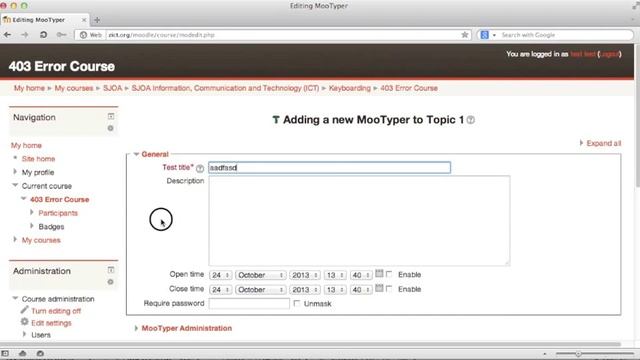
Task: Click the cloud sync icon in status bar
Action: [x=22, y=353]
